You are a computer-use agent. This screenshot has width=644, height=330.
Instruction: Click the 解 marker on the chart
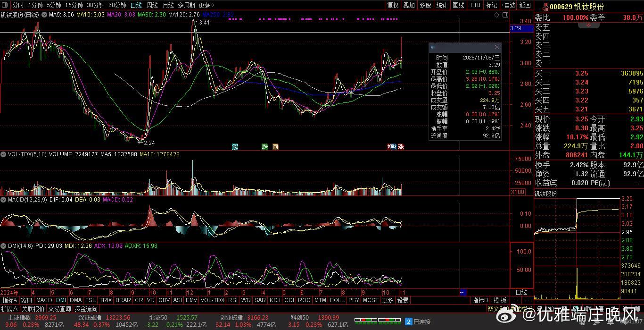tap(235, 147)
